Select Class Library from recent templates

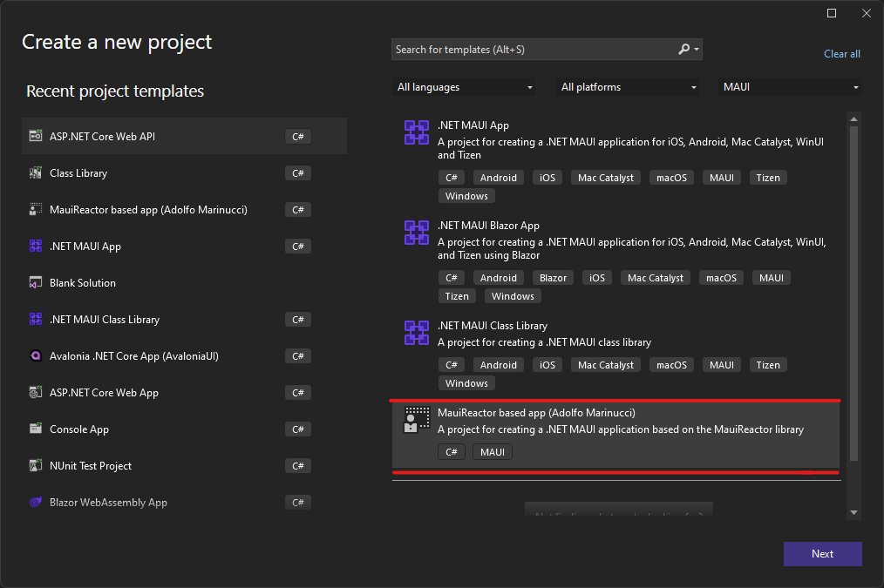78,173
